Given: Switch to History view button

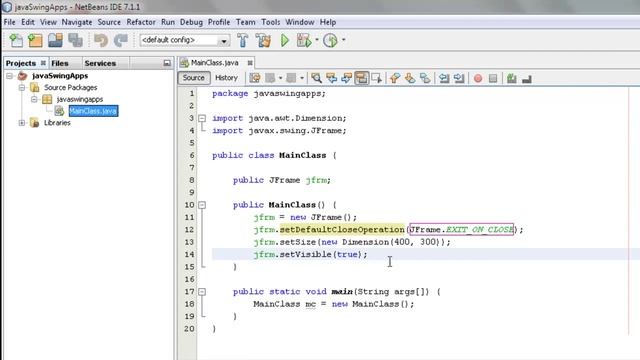Looking at the screenshot, I should [x=227, y=78].
